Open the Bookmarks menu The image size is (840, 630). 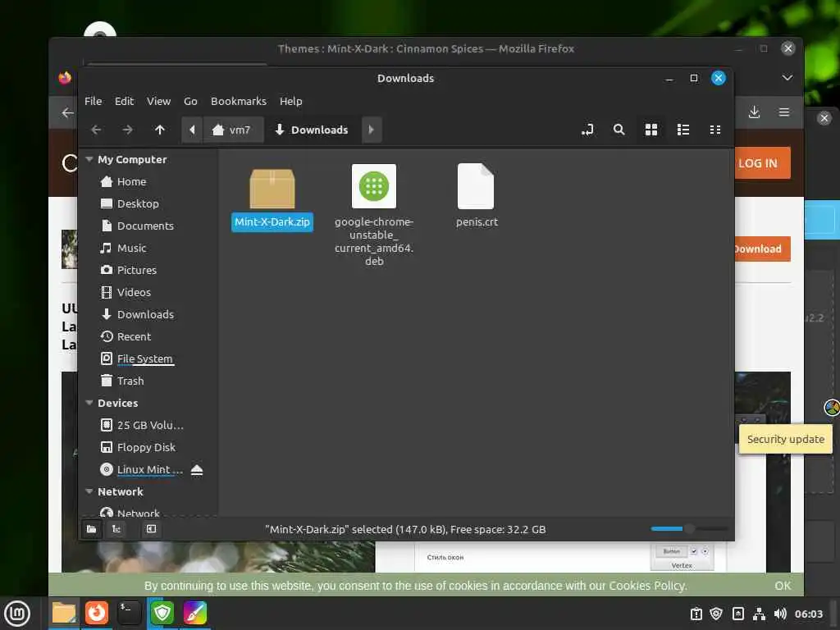(239, 101)
